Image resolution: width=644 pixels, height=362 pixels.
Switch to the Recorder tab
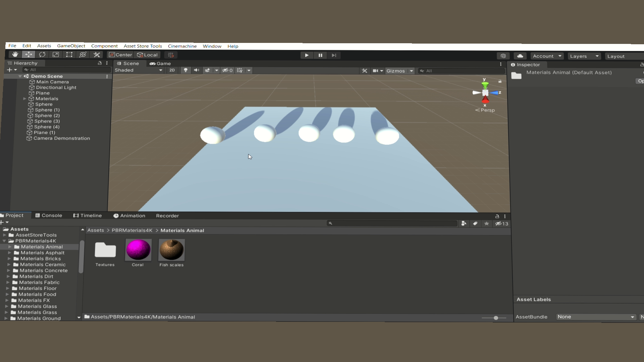(167, 216)
